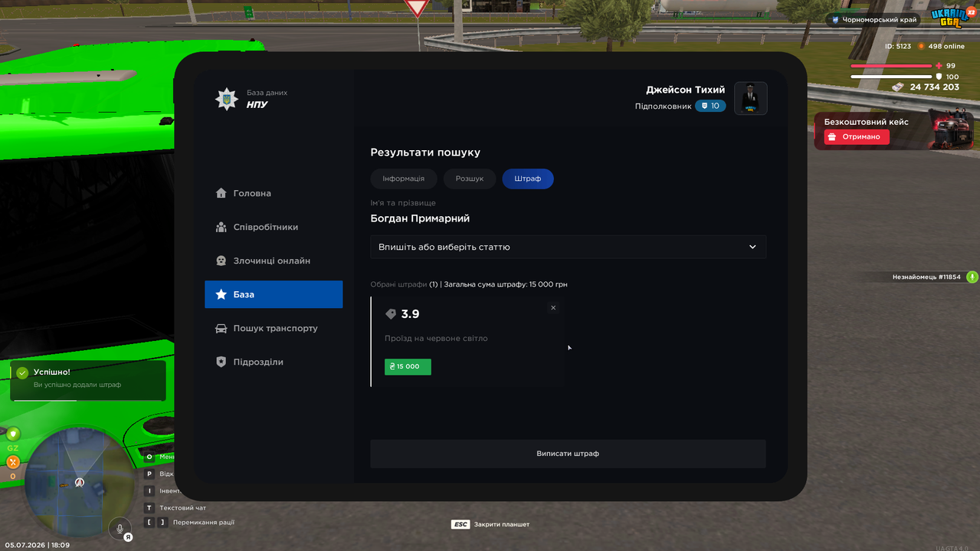Screen dimensions: 980x551
Task: Click the free case car thumbnail
Action: [951, 129]
